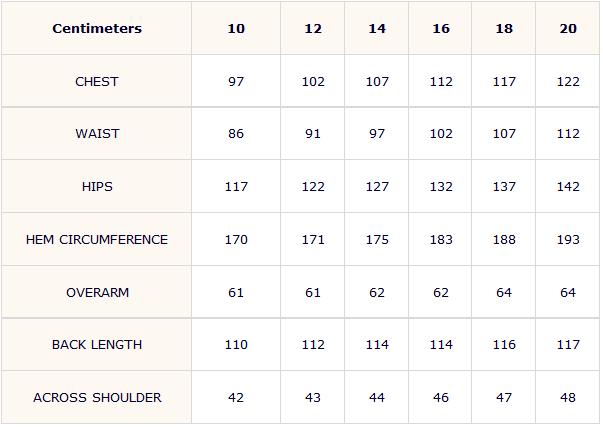Click the CHEST row label
603x427 pixels.
[x=97, y=82]
